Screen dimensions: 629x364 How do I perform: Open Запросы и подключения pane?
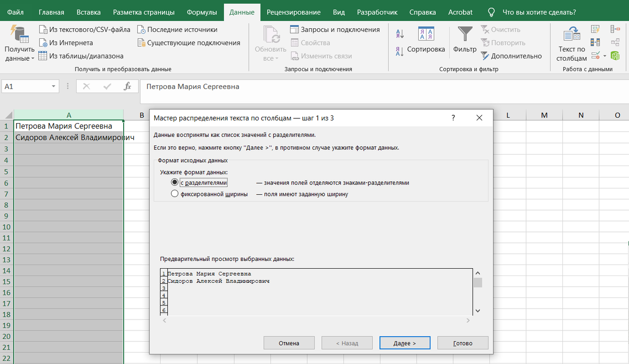(335, 29)
